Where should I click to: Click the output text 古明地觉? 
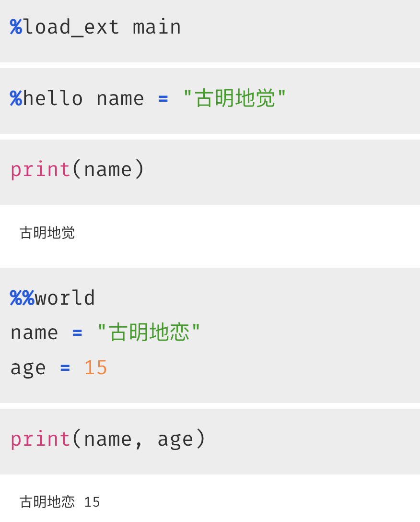click(x=47, y=232)
